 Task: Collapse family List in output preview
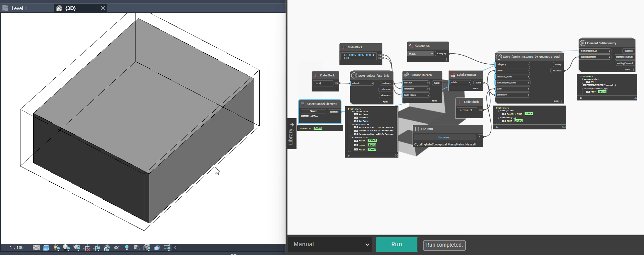(x=499, y=111)
